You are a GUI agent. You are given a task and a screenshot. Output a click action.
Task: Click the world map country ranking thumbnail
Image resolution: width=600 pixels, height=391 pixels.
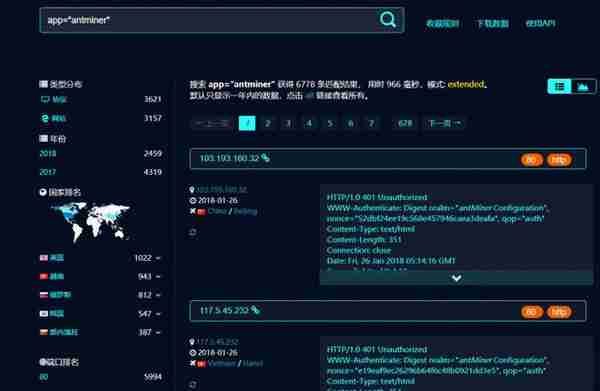pyautogui.click(x=91, y=222)
